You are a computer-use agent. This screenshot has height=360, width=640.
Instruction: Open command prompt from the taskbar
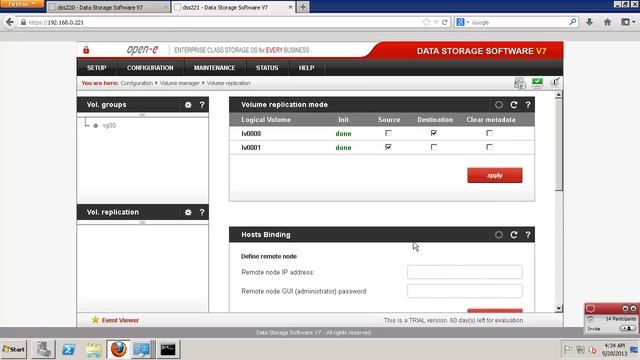click(x=168, y=349)
